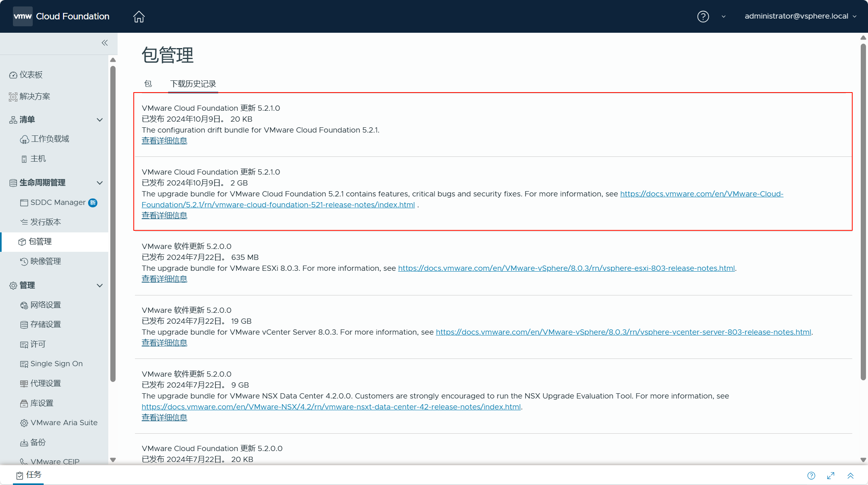Click the 主机 host icon
868x485 pixels.
(24, 159)
